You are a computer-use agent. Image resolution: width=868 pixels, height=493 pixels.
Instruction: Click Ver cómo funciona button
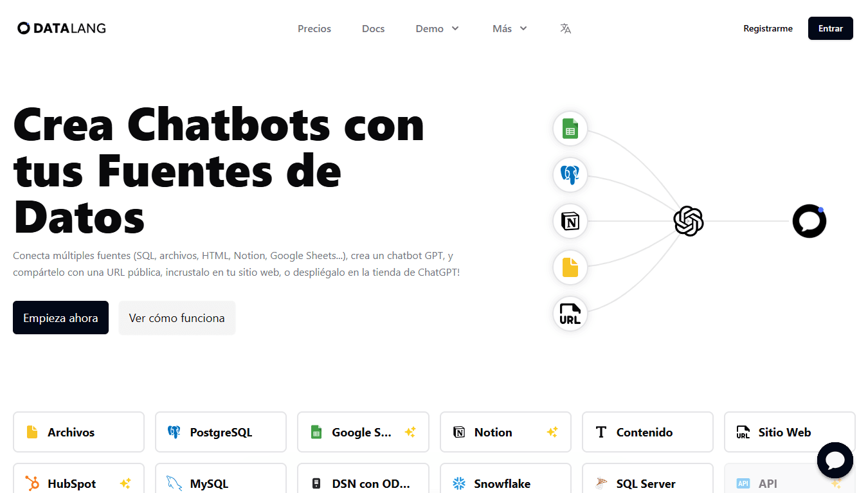pos(177,318)
